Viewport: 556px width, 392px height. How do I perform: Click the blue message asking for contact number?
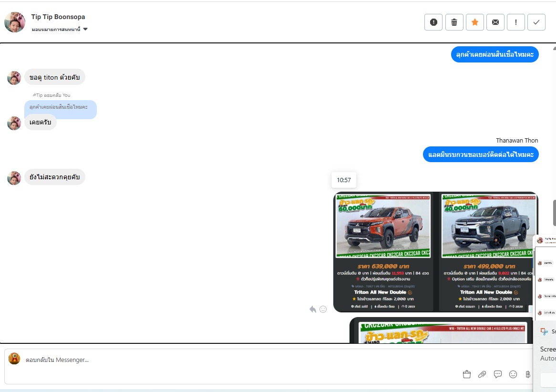point(481,155)
